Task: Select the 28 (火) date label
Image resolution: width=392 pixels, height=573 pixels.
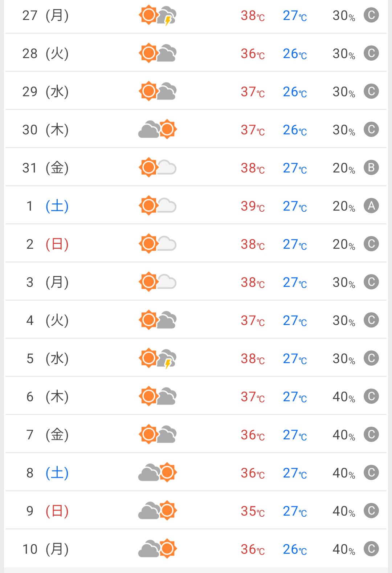Action: click(x=45, y=54)
